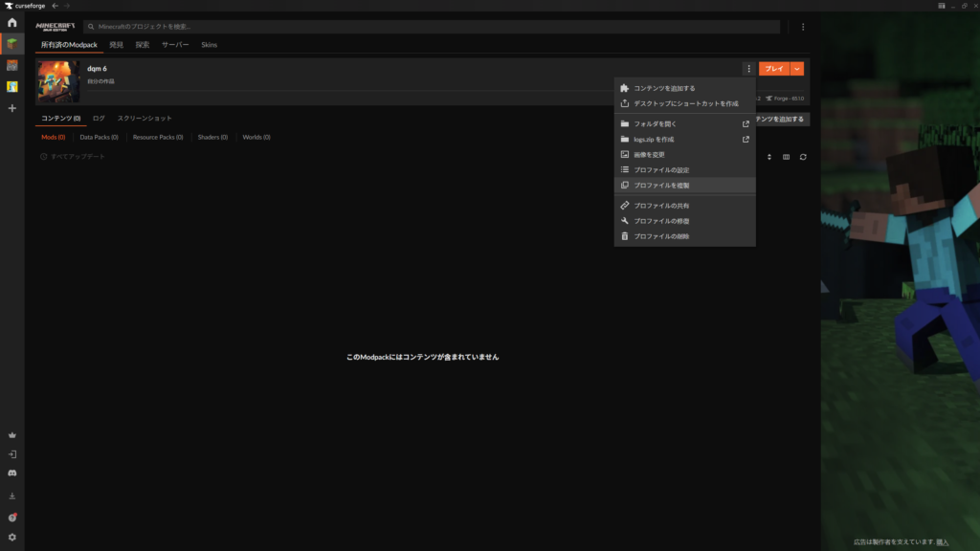Click the orange プレイ button
The height and width of the screenshot is (551, 980).
point(774,69)
